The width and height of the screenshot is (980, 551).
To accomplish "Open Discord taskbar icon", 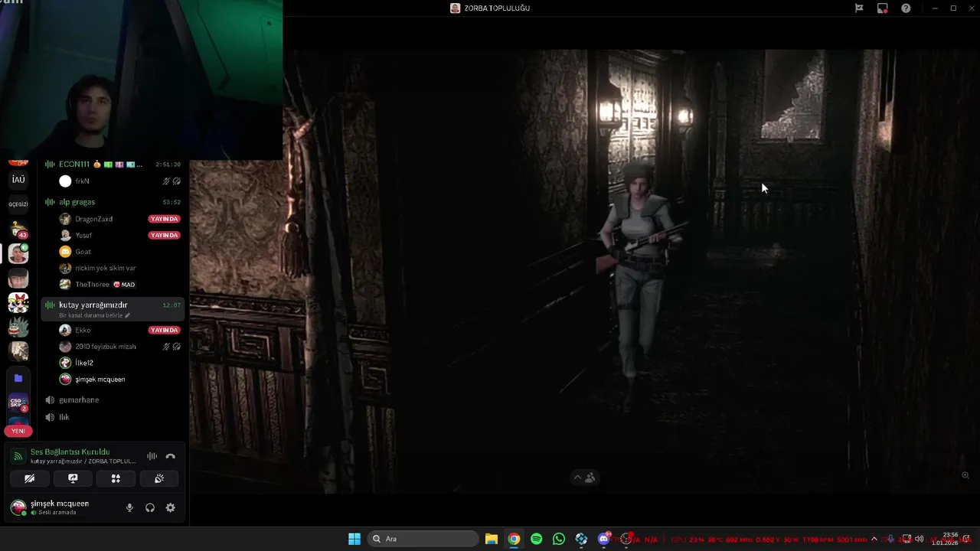I will [603, 539].
